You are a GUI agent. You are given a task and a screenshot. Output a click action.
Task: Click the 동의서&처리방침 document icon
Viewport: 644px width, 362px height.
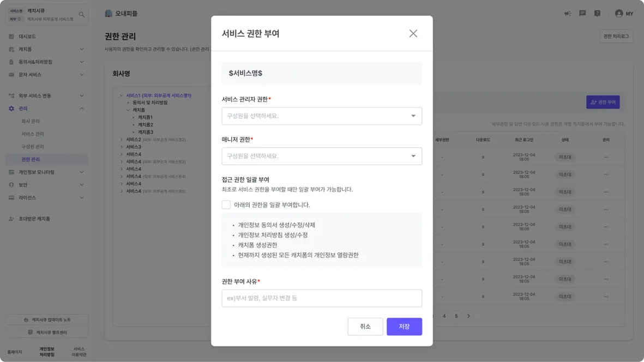11,62
